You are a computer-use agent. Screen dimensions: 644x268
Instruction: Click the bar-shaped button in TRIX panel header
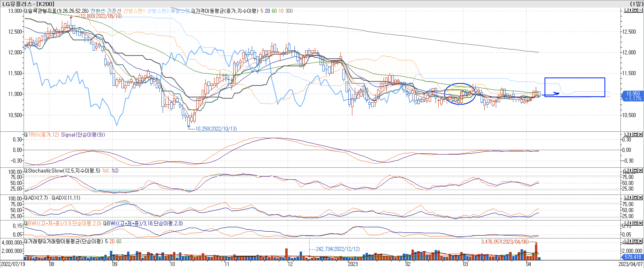631,135
